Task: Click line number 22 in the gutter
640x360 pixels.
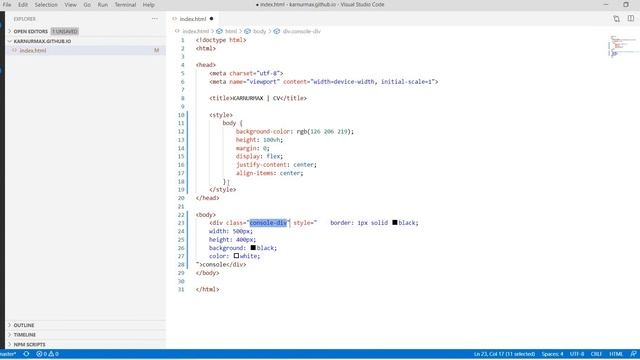Action: [181, 215]
